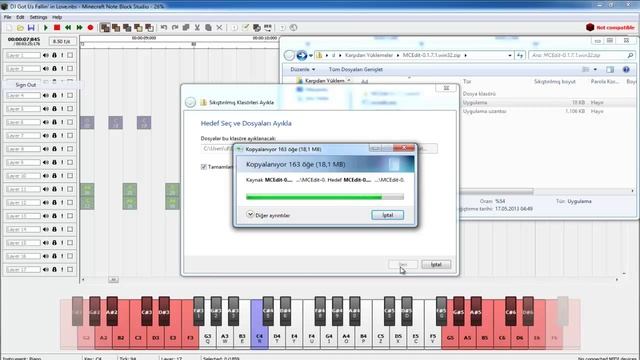The height and width of the screenshot is (360, 640).
Task: Click the forward arrow in the Explorer window
Action: point(302,55)
